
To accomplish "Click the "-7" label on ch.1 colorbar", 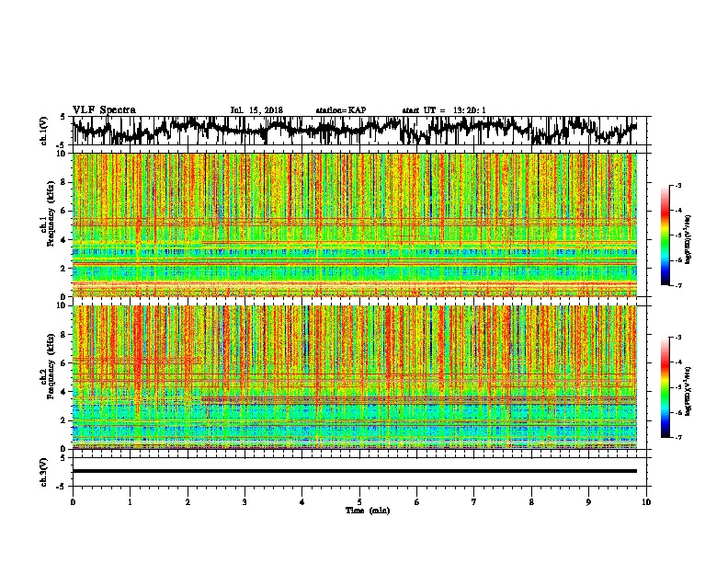I will [677, 285].
